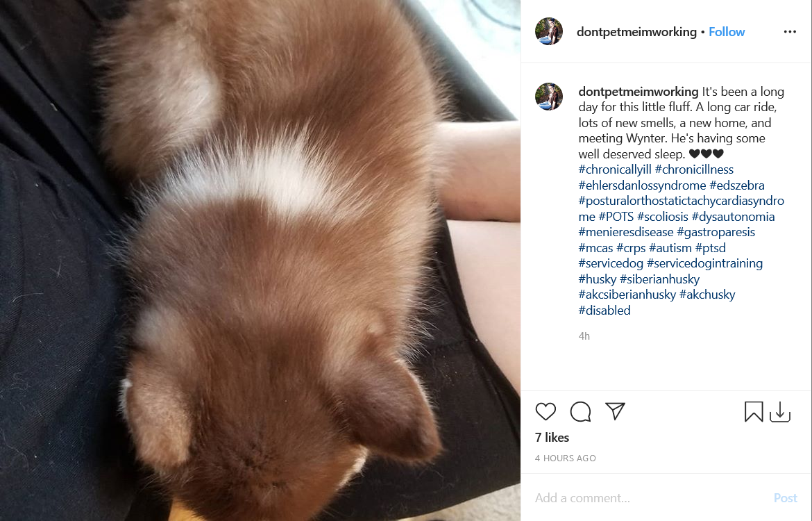This screenshot has width=812, height=521.
Task: Open the three-dot more options menu
Action: 790,32
